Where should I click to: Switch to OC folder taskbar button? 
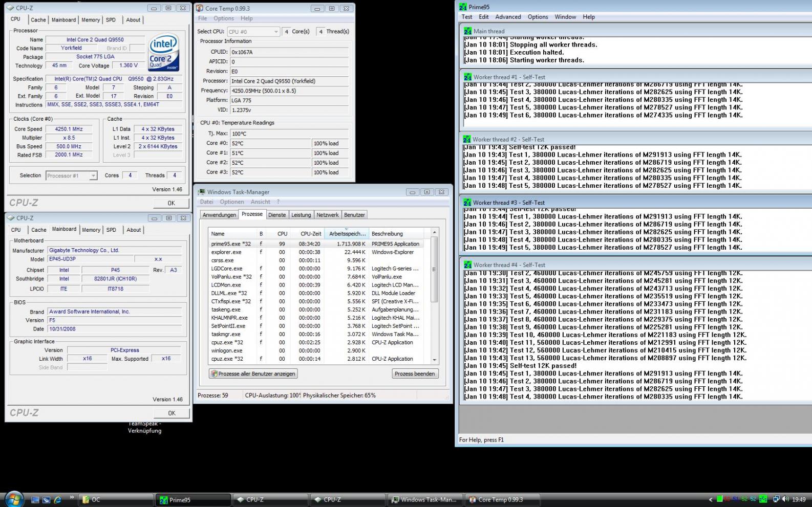(x=116, y=500)
